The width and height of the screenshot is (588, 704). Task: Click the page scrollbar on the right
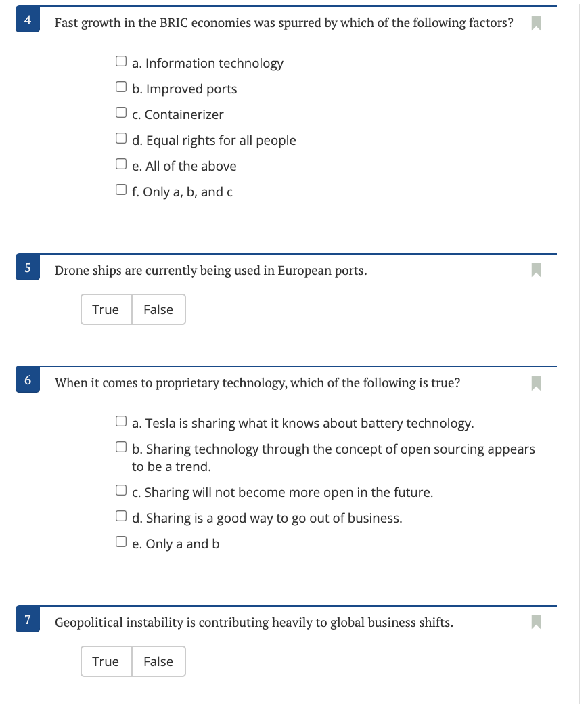(580, 352)
